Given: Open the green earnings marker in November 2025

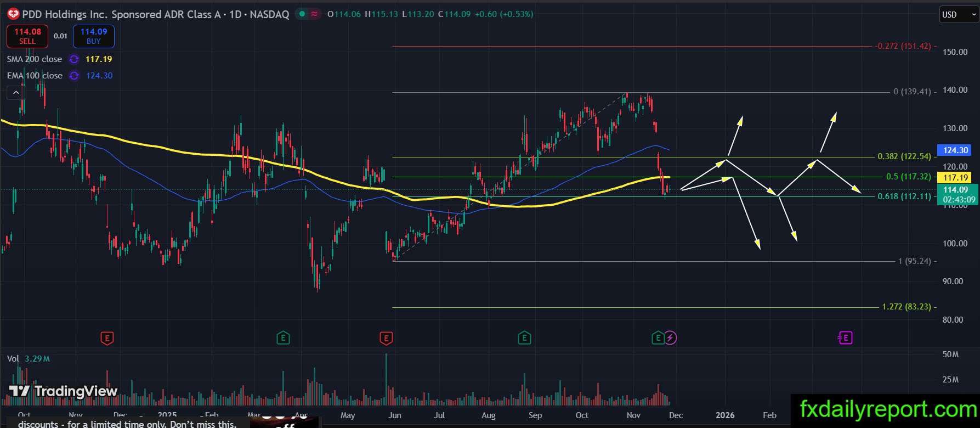Looking at the screenshot, I should click(658, 338).
